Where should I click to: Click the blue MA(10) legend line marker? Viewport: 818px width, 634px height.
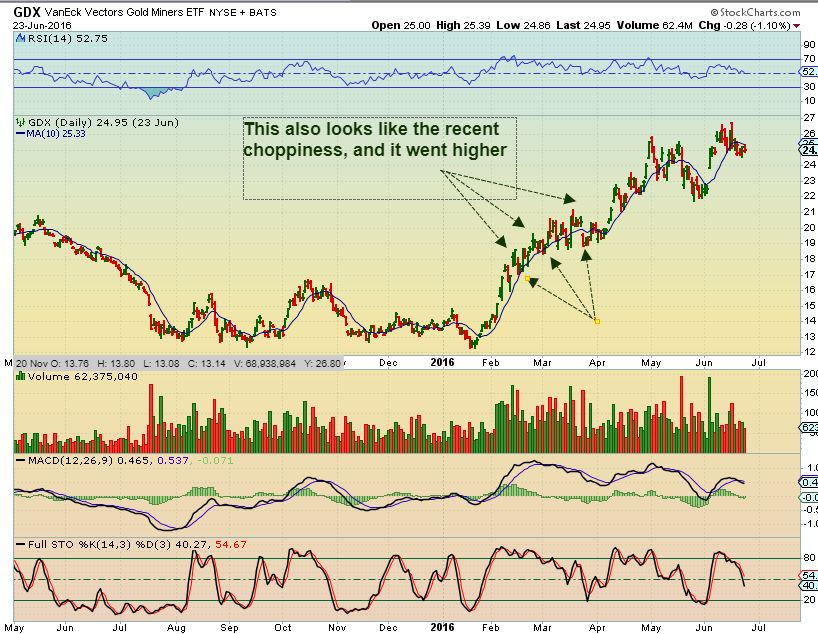pyautogui.click(x=20, y=134)
